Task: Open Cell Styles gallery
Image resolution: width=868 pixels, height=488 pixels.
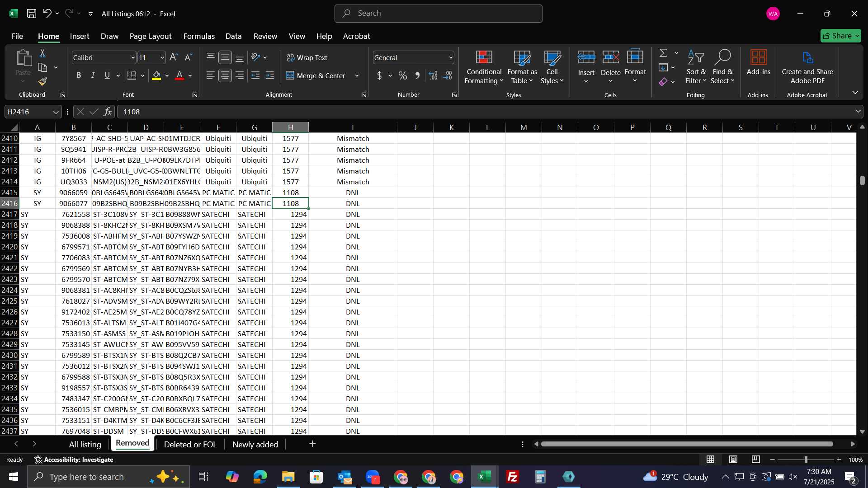Action: pos(552,67)
